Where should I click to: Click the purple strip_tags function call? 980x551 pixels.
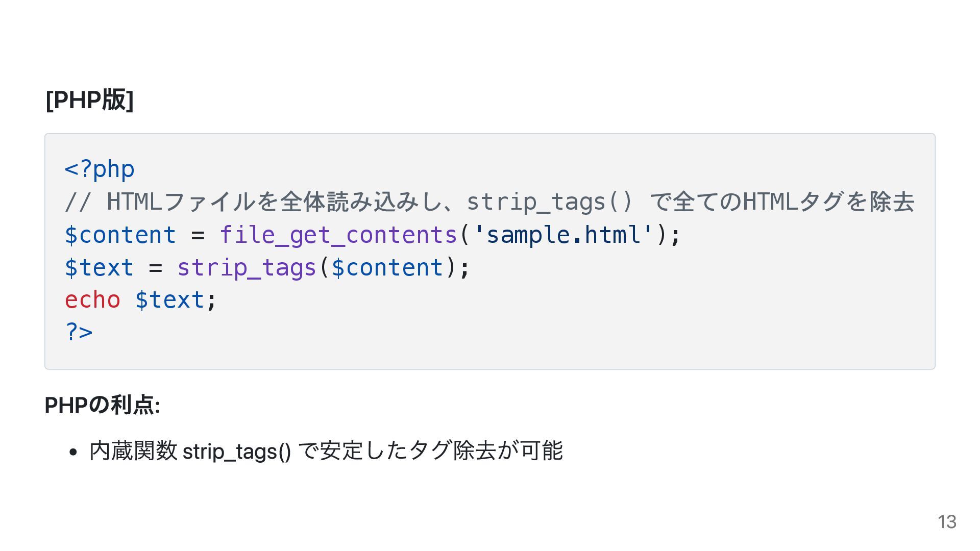tap(247, 268)
